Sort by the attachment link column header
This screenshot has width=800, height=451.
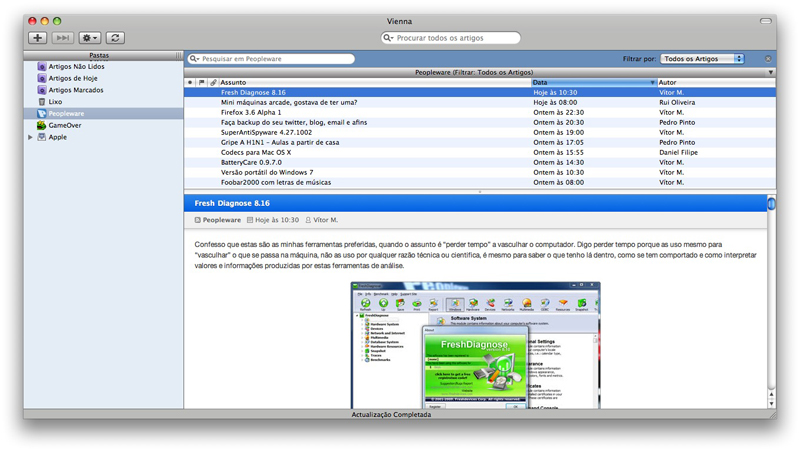[213, 82]
